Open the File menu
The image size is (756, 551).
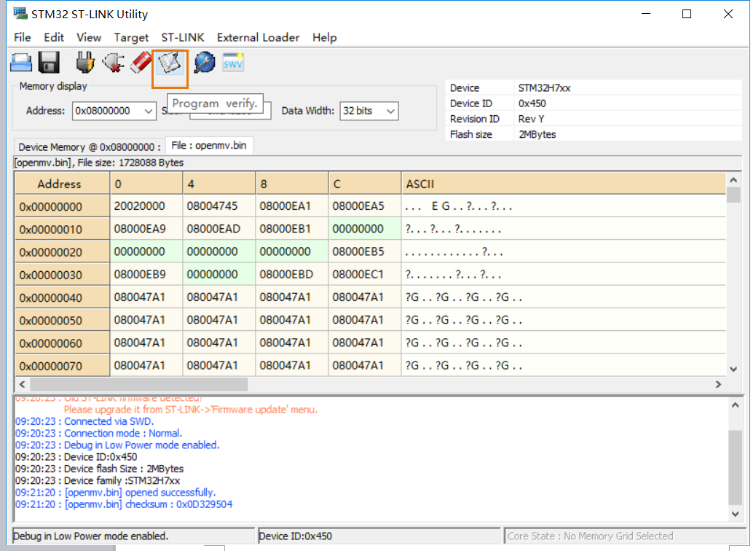coord(22,38)
